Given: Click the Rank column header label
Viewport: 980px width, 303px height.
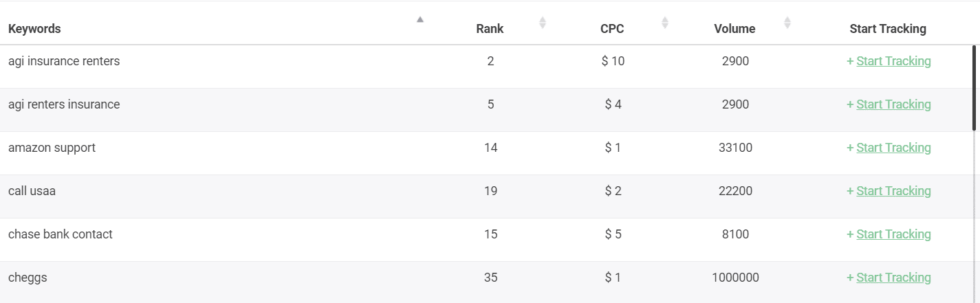Looking at the screenshot, I should click(490, 29).
